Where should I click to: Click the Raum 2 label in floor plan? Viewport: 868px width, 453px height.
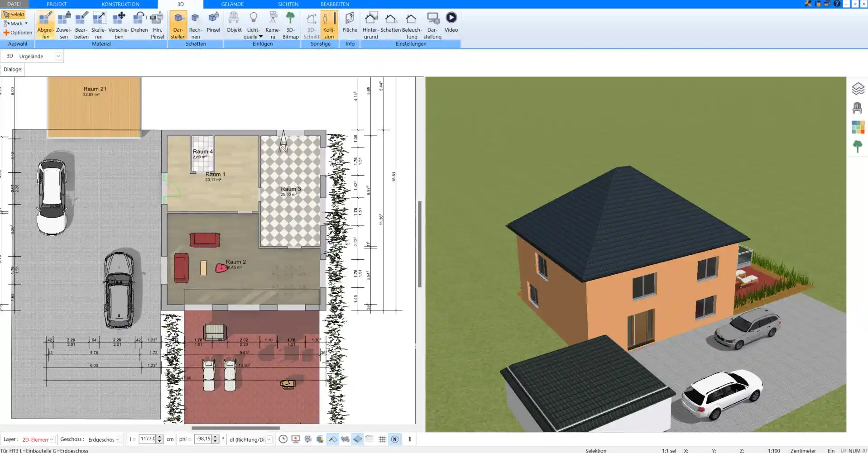coord(236,262)
